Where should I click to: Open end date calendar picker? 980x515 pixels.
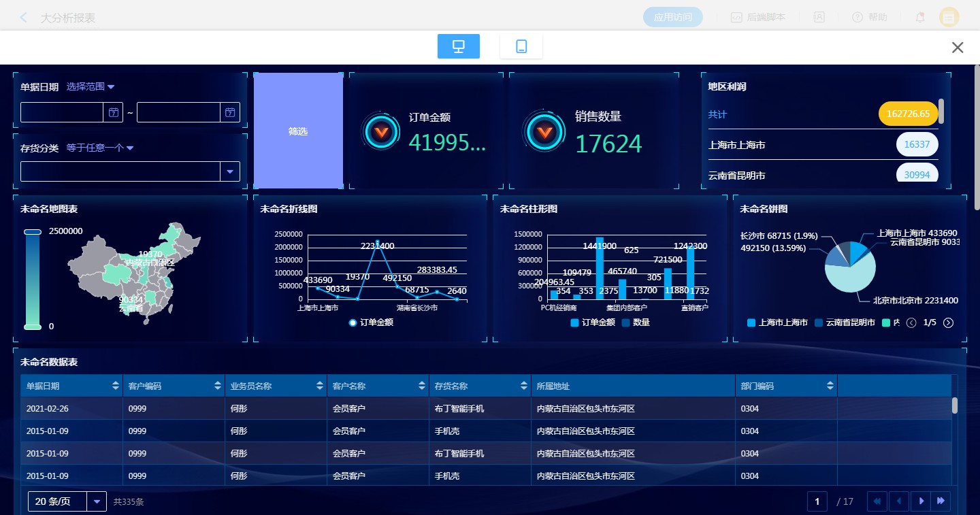(x=230, y=112)
